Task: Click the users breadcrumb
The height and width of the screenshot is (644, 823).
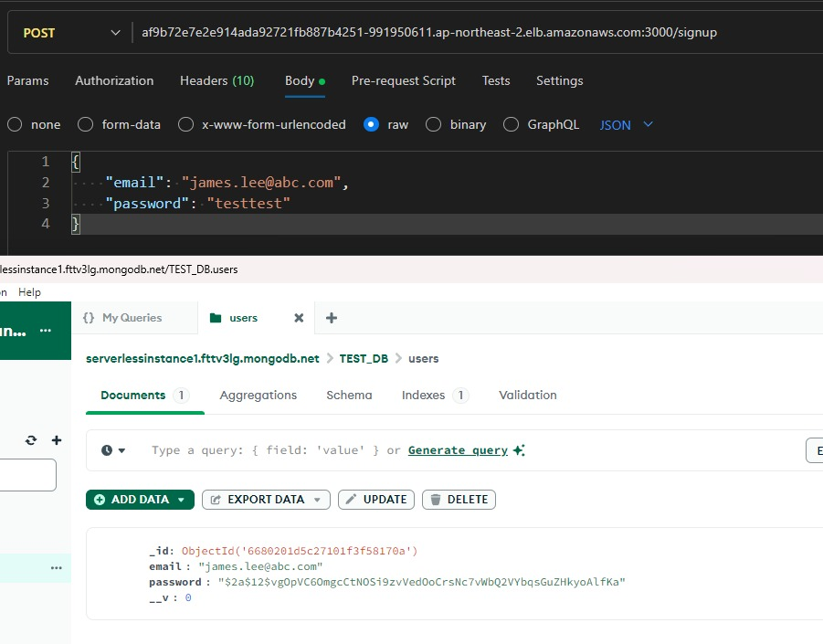Action: [x=424, y=358]
